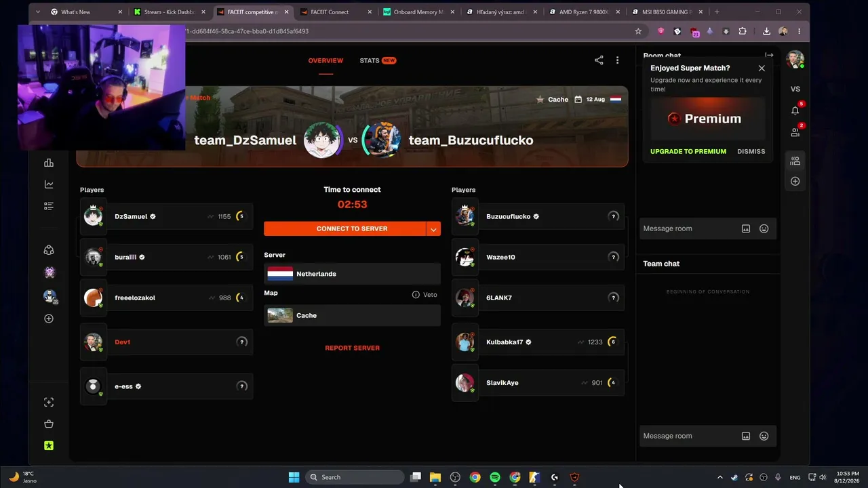This screenshot has height=488, width=868.
Task: Click the plus icon in the right rail
Action: (x=795, y=182)
